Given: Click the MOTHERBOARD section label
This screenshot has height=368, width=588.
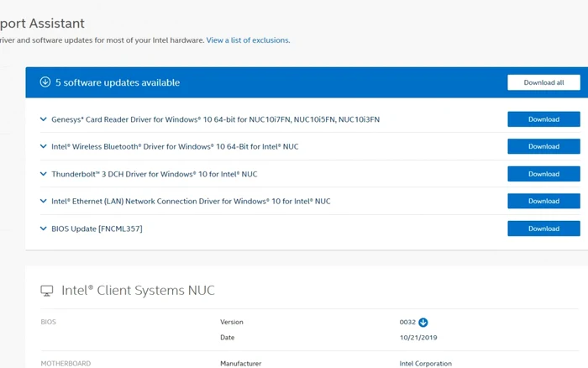Looking at the screenshot, I should click(x=66, y=364).
